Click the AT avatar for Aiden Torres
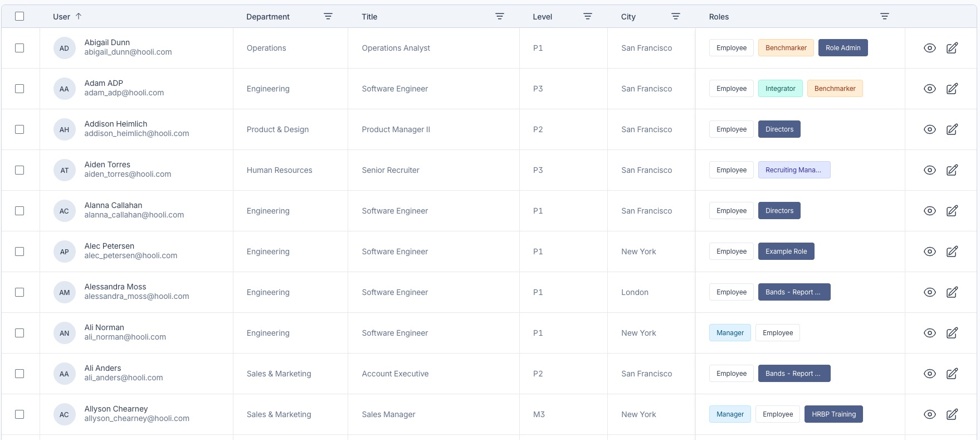 point(64,170)
